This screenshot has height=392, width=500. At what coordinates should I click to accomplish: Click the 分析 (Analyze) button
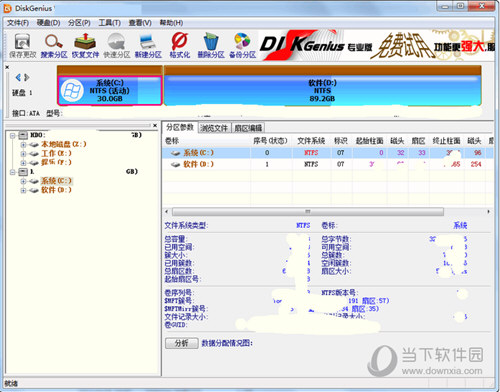182,343
